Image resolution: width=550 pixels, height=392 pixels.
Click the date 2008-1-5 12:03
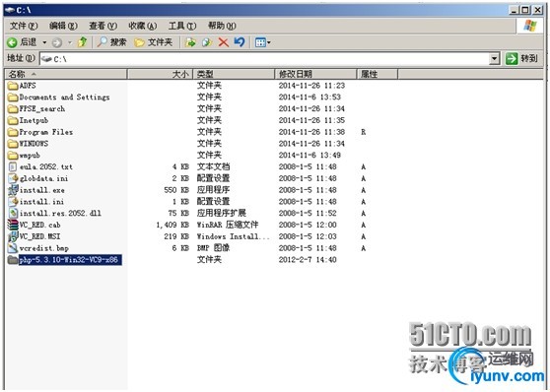pyautogui.click(x=308, y=236)
